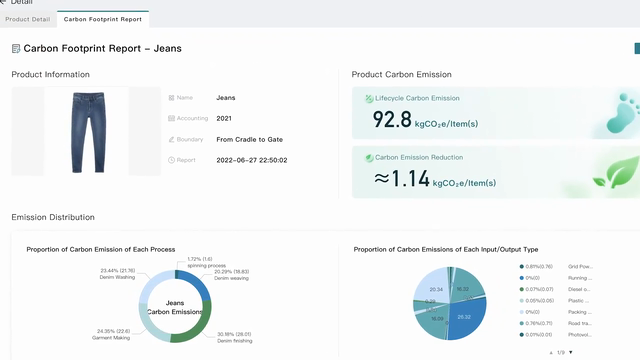Click the Report clock icon
Screen dimensions: 640x360
(171, 160)
